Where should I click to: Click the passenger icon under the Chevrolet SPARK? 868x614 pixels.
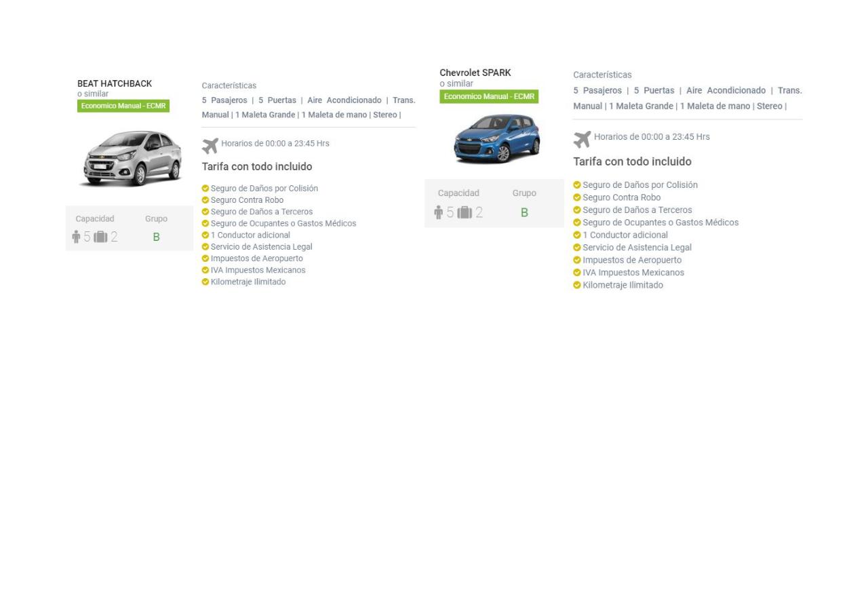click(x=439, y=213)
